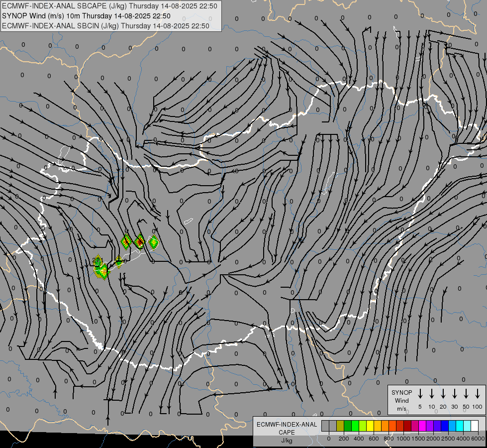The height and width of the screenshot is (448, 487).
Task: Click the '2500' tick label on CAPE scale
Action: (448, 439)
